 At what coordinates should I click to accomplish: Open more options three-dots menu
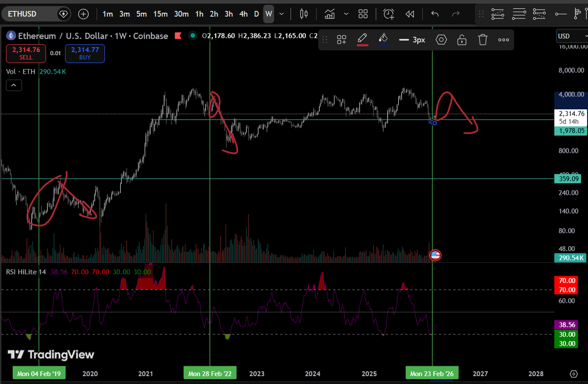click(x=504, y=40)
